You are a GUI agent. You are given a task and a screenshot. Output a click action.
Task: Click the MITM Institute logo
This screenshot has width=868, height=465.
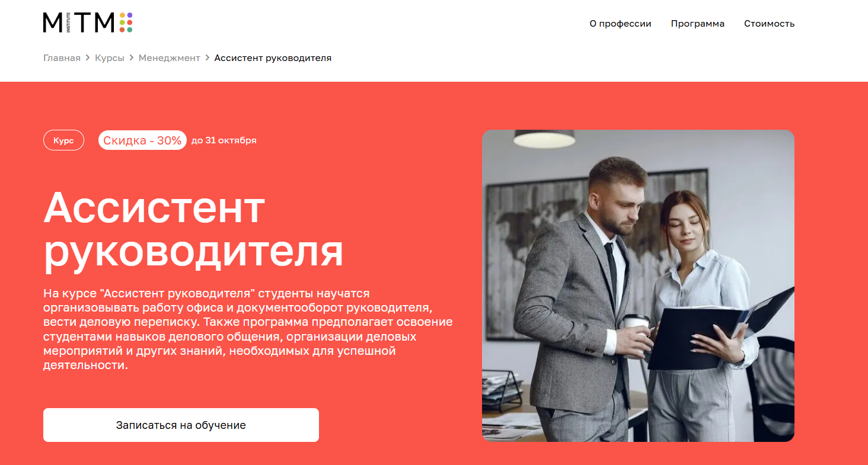[88, 23]
